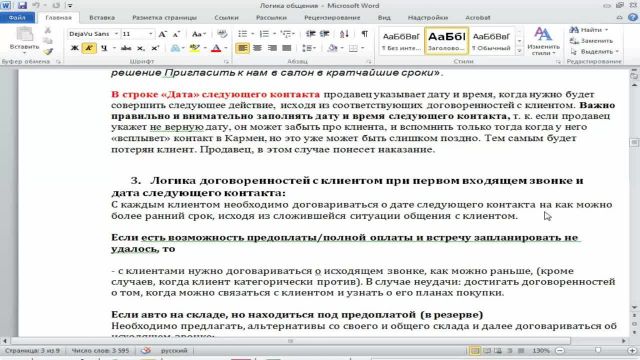Click the Grow Font icon

coord(163,34)
